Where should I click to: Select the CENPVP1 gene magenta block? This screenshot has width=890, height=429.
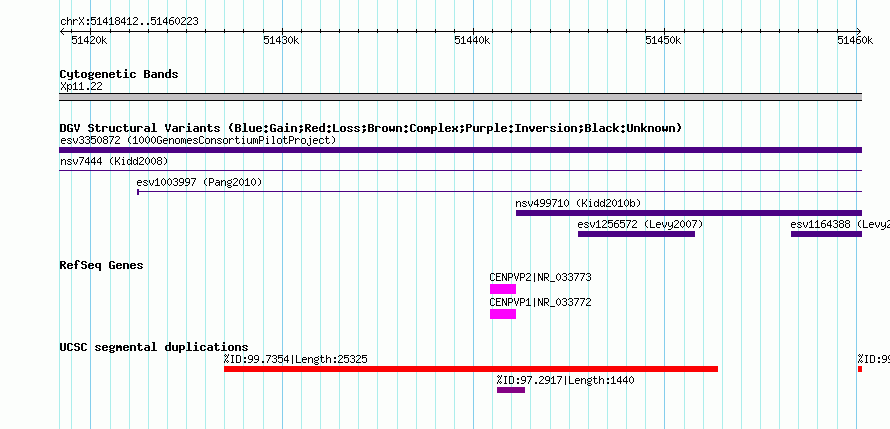pos(503,314)
